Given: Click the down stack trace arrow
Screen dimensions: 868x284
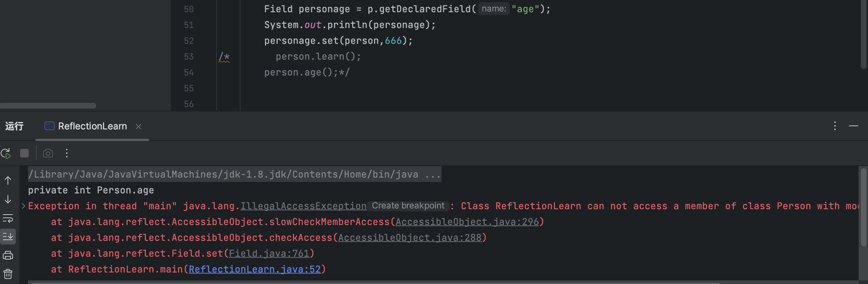Looking at the screenshot, I should click(8, 199).
